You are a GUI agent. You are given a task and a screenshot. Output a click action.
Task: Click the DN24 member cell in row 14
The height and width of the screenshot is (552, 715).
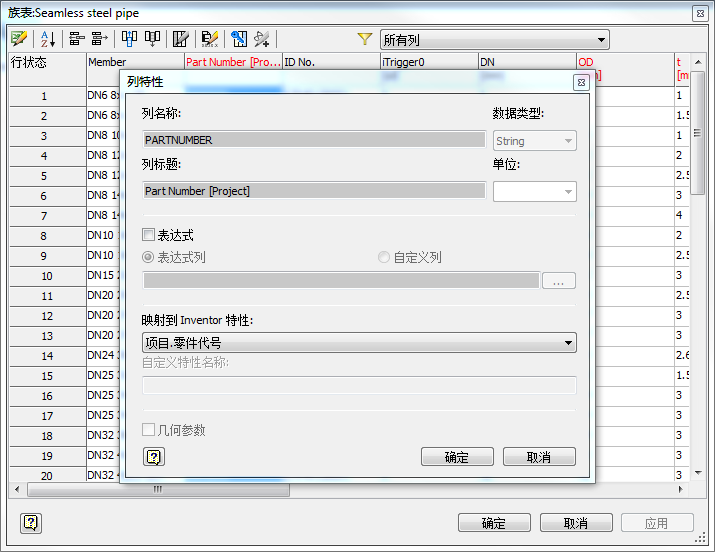point(104,355)
